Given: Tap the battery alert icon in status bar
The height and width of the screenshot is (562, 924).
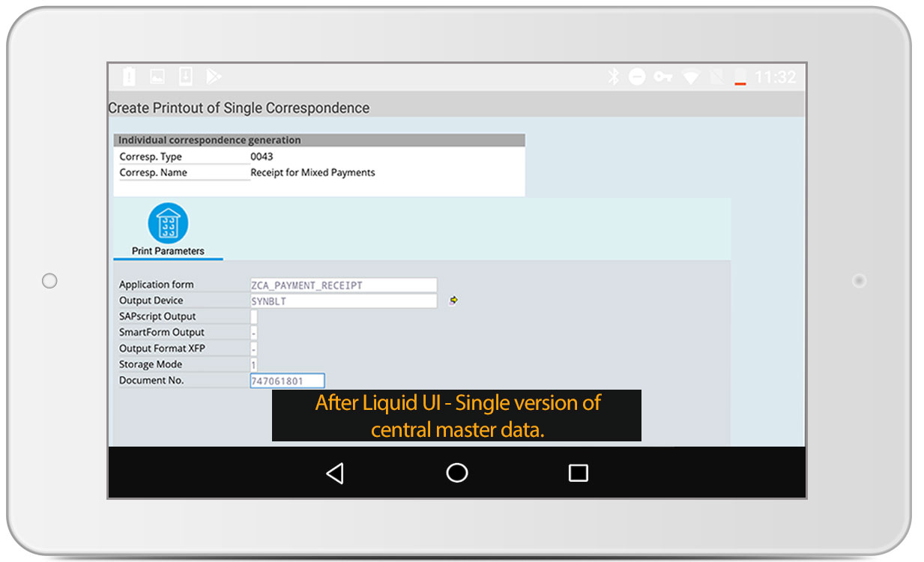Looking at the screenshot, I should [x=129, y=76].
